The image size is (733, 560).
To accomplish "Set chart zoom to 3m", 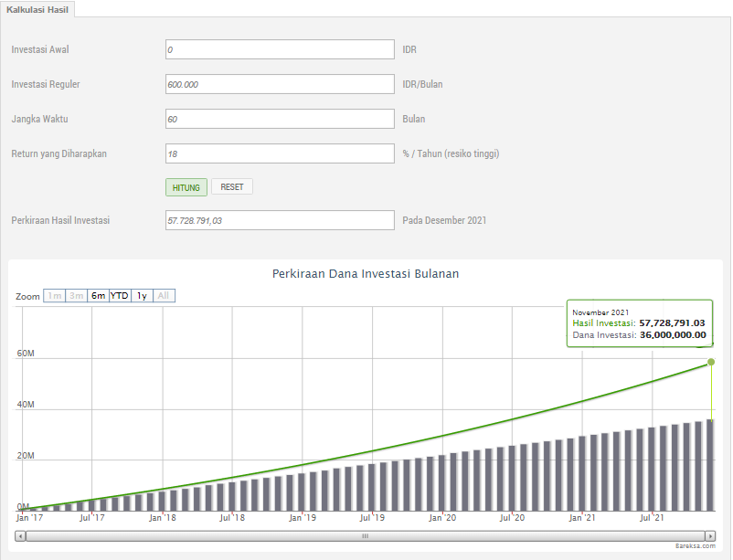I will tap(77, 296).
